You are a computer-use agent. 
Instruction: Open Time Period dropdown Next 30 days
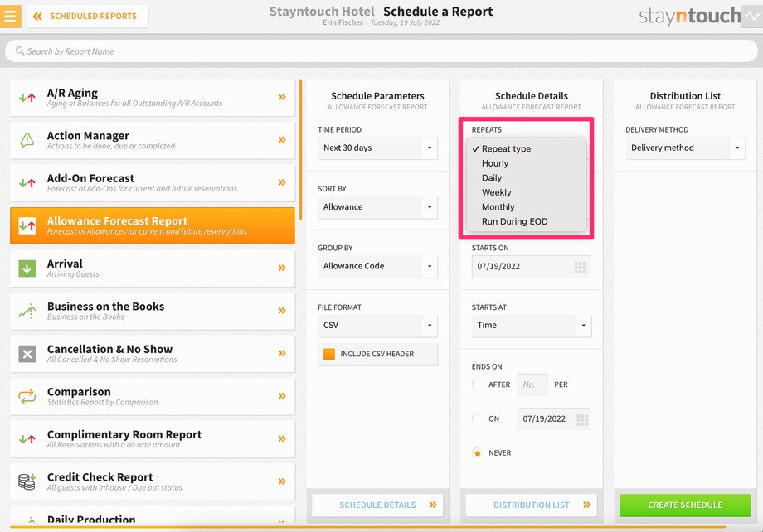click(377, 148)
